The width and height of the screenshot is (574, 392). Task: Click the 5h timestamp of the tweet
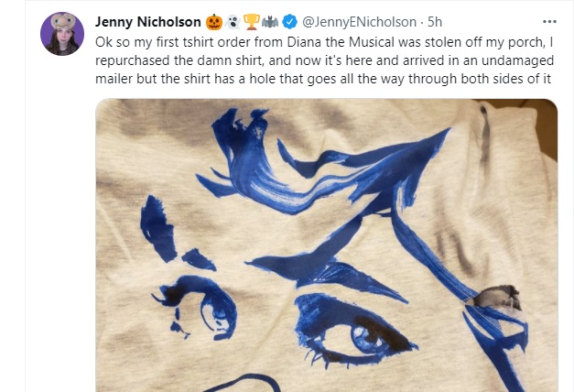(x=435, y=22)
